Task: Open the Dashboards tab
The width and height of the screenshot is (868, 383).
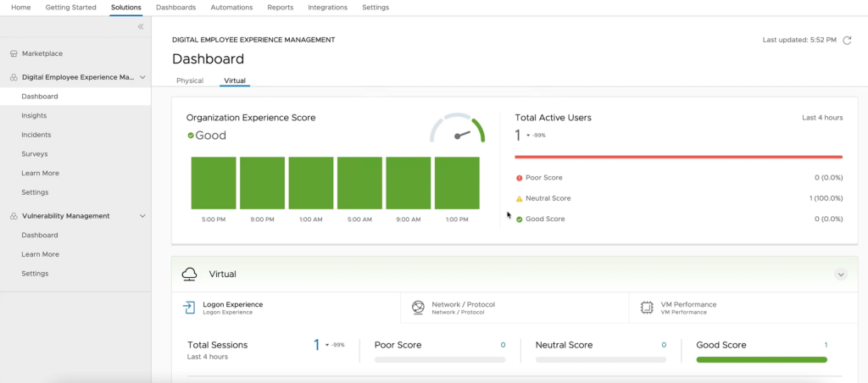Action: tap(176, 8)
